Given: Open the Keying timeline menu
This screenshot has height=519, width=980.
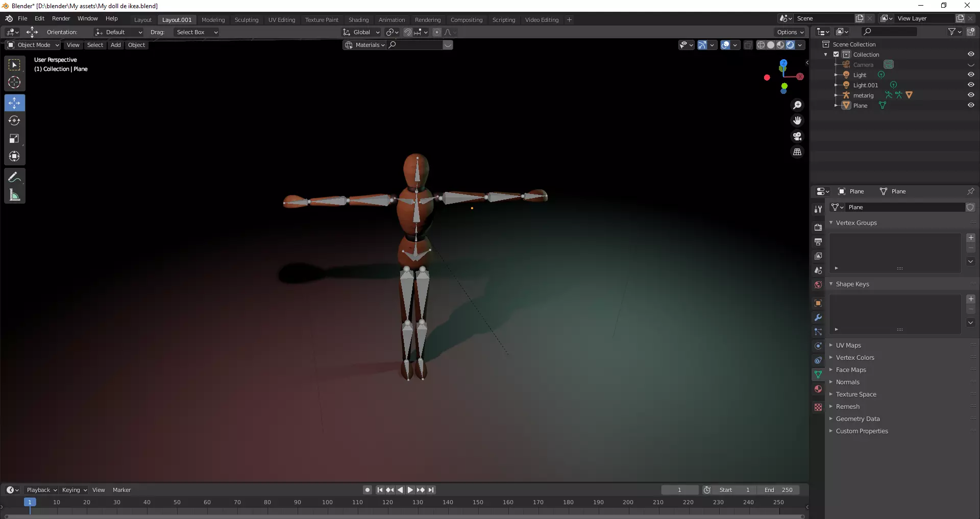Looking at the screenshot, I should point(74,490).
